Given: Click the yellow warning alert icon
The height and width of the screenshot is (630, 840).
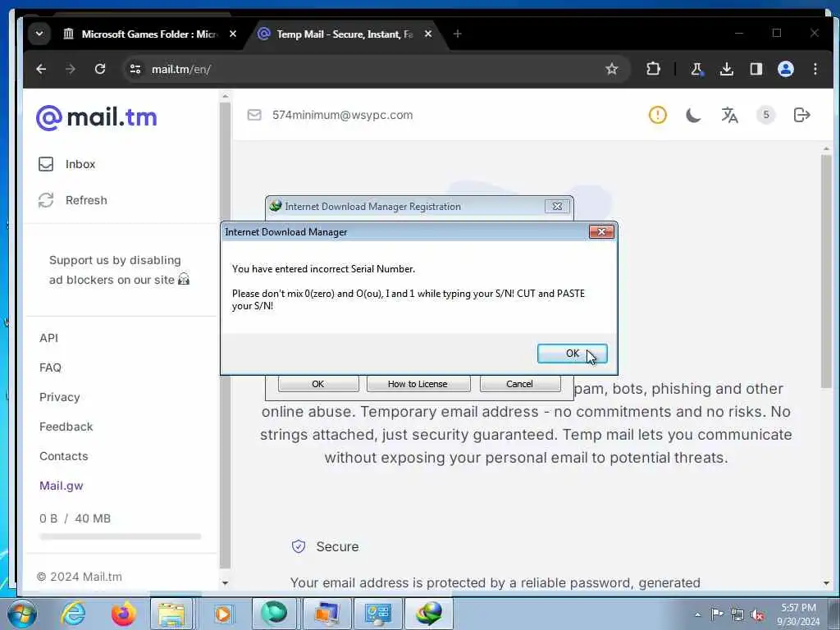Looking at the screenshot, I should (x=657, y=115).
